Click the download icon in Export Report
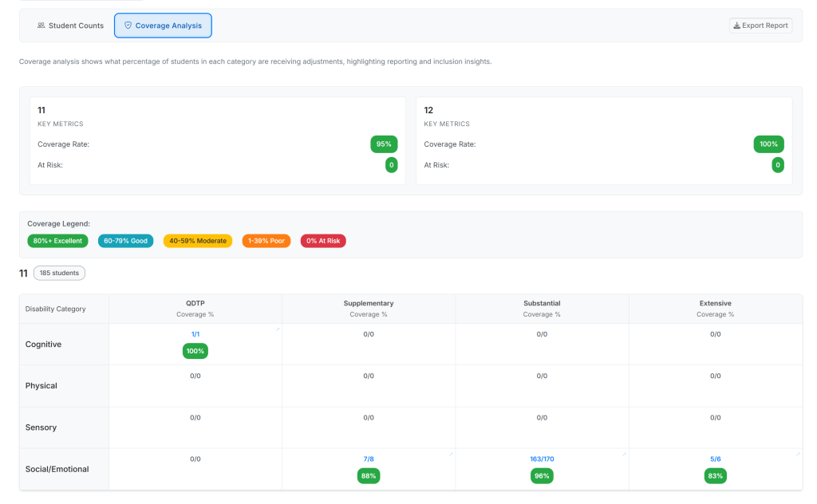This screenshot has width=817, height=504. pyautogui.click(x=736, y=26)
